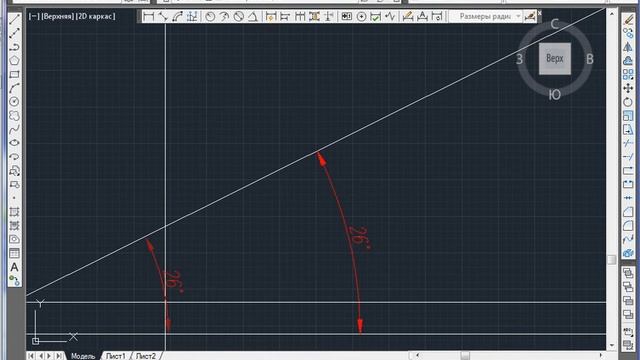Select the Polygon tool
Screen dimensions: 640x360
coord(14,60)
